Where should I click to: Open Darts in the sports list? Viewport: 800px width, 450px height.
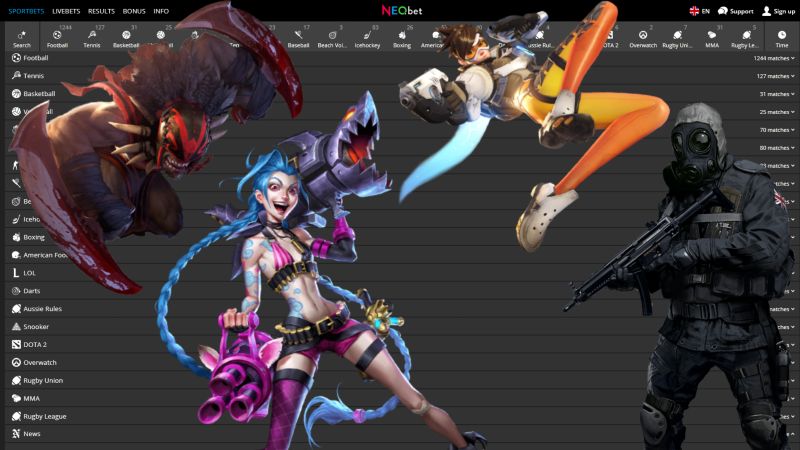pyautogui.click(x=26, y=291)
